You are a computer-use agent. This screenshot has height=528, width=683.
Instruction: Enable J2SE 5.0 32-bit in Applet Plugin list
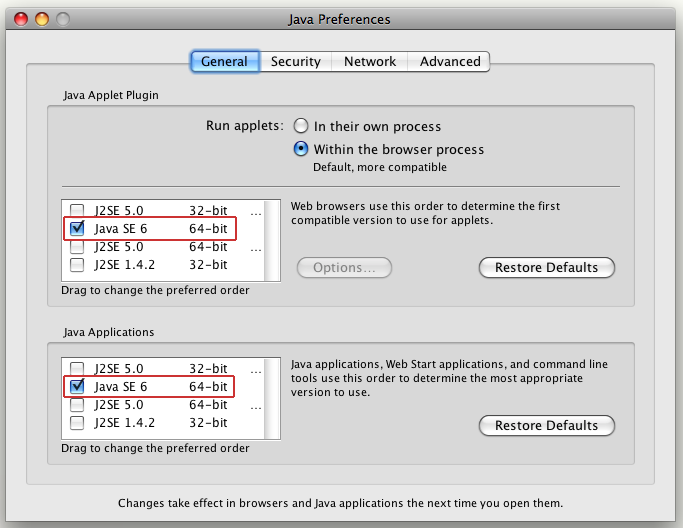click(77, 210)
